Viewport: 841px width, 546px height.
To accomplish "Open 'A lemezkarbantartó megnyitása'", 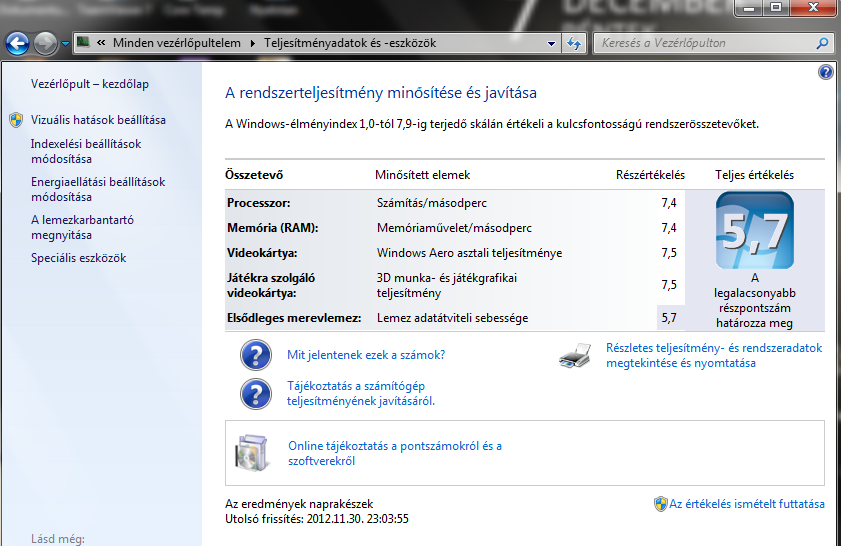I will [82, 227].
